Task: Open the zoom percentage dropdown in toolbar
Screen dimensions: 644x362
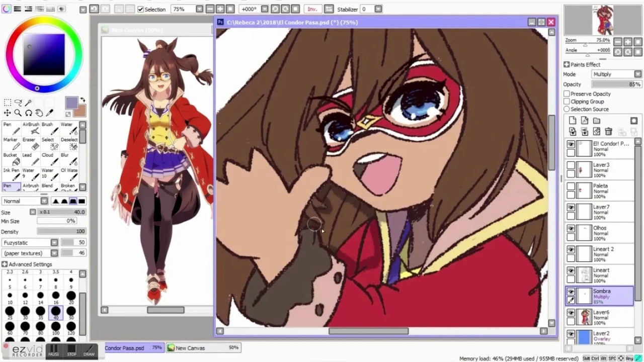Action: (199, 9)
